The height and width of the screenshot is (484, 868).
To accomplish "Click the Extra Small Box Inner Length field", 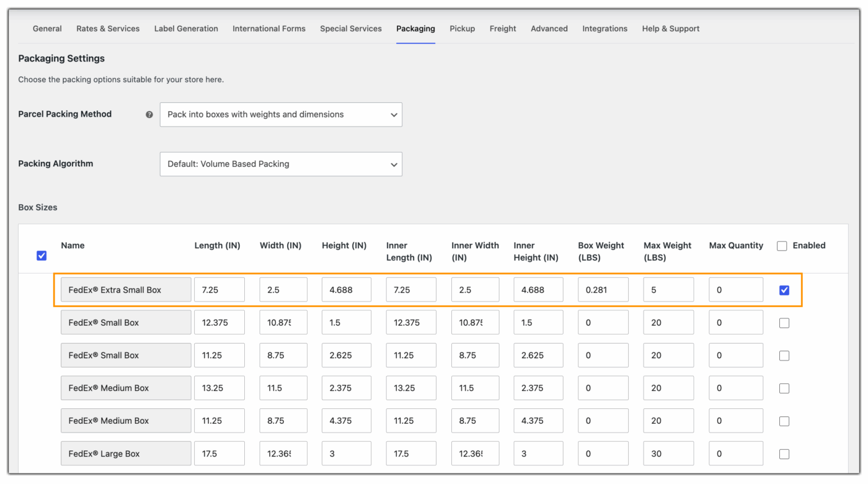I will pyautogui.click(x=411, y=290).
